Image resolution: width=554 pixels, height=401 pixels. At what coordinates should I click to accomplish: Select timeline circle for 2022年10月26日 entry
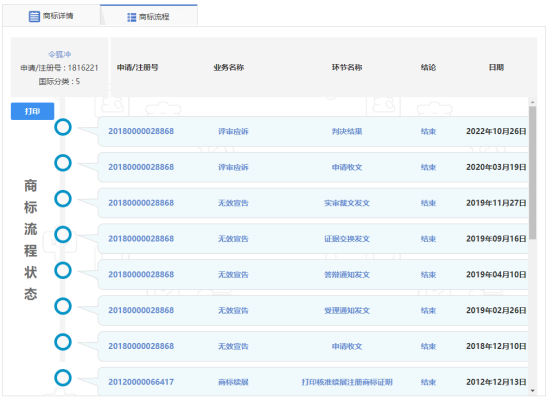click(63, 127)
